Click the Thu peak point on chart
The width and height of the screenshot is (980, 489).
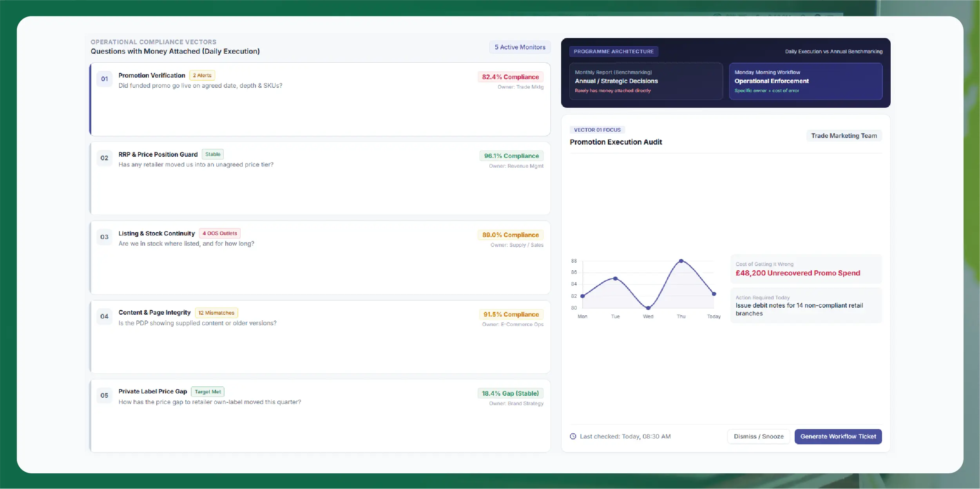681,261
